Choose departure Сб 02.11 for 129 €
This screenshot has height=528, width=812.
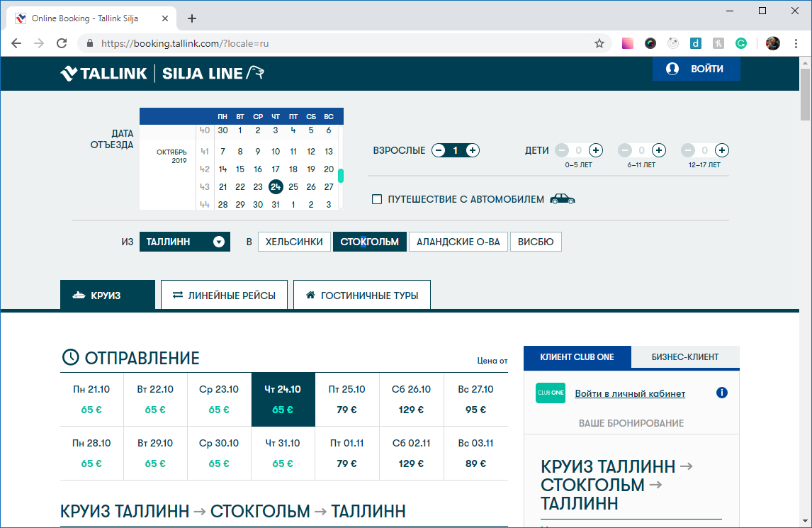coord(411,454)
